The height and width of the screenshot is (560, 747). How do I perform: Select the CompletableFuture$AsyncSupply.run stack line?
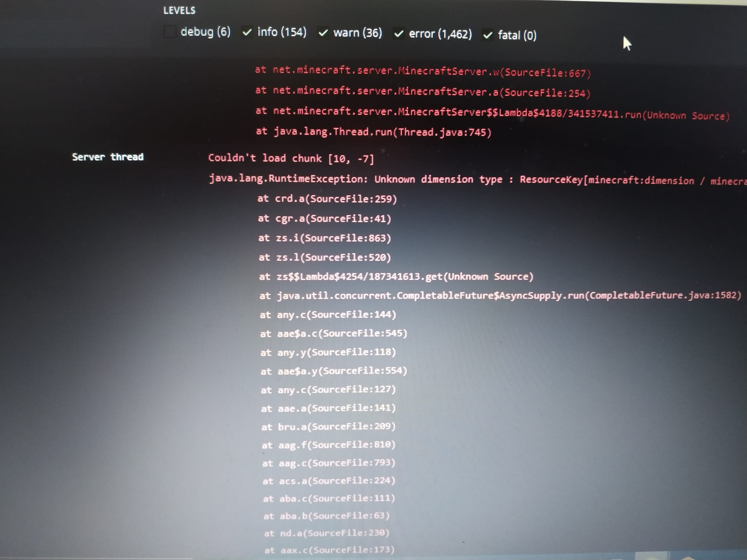pos(500,296)
